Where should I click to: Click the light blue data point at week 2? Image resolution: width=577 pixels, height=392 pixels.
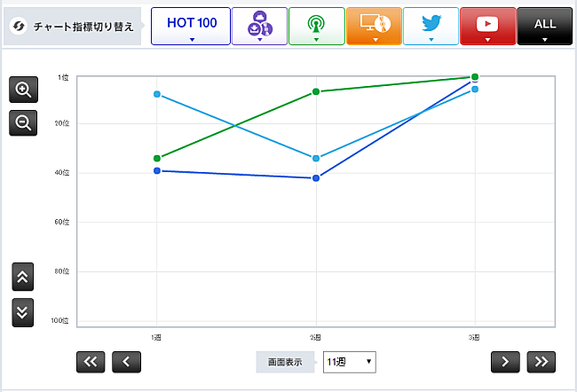point(316,158)
